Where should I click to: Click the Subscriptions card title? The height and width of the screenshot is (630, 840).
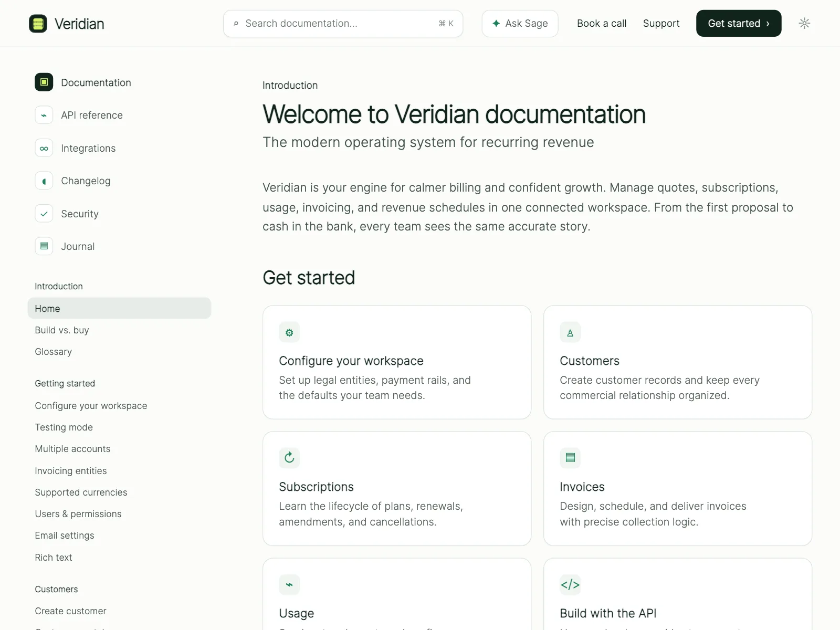316,487
